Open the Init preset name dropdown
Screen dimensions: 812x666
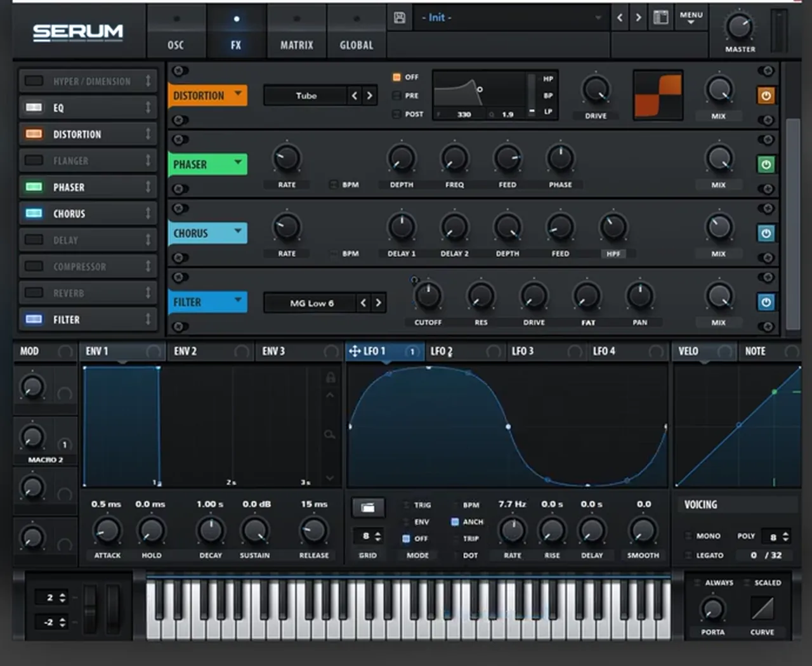[511, 18]
